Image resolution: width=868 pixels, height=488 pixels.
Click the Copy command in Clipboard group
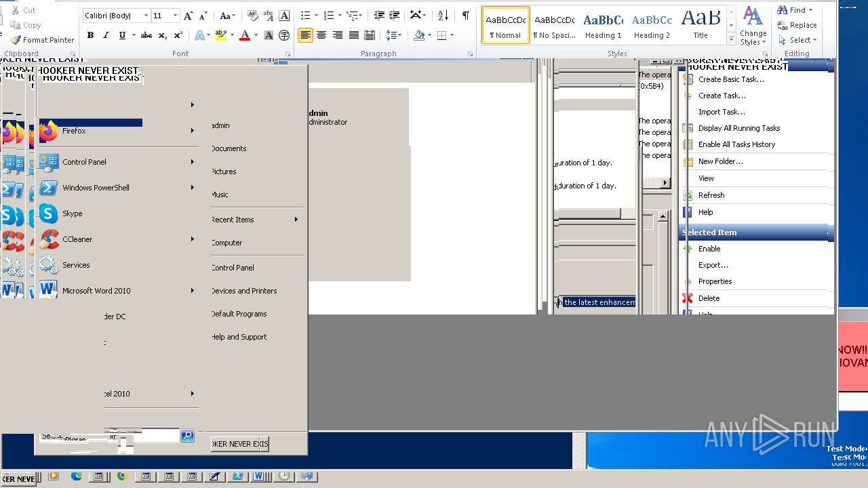pos(26,25)
